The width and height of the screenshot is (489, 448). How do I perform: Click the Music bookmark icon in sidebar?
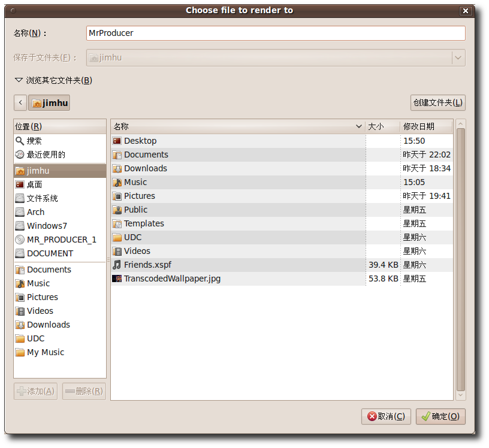(20, 283)
